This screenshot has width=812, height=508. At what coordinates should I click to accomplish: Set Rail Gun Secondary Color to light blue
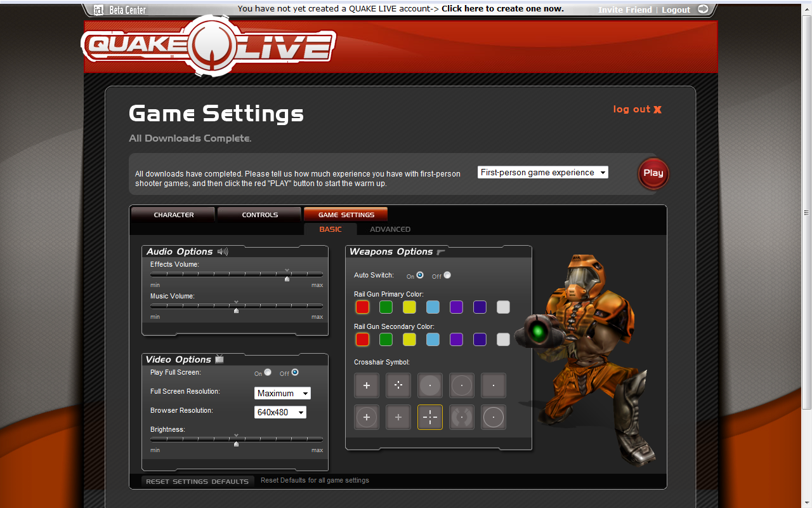coord(433,340)
